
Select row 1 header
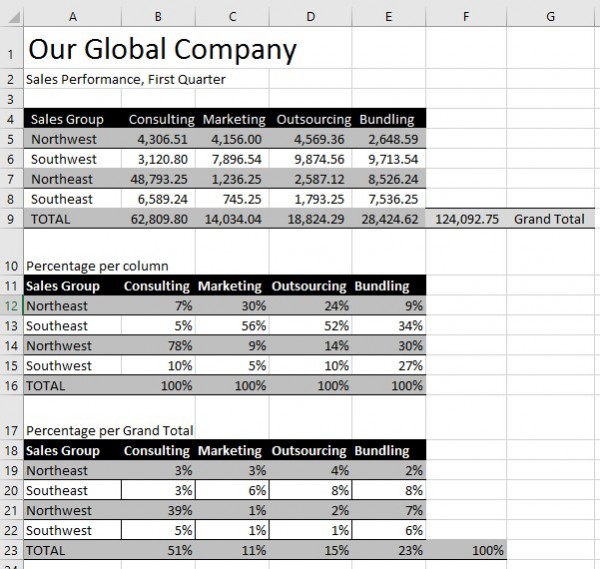pyautogui.click(x=11, y=48)
